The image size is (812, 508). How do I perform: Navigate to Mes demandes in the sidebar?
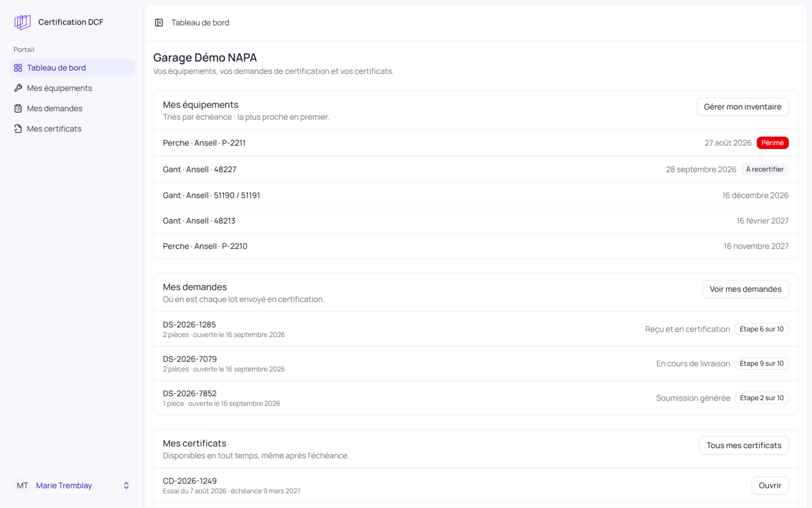72,108
